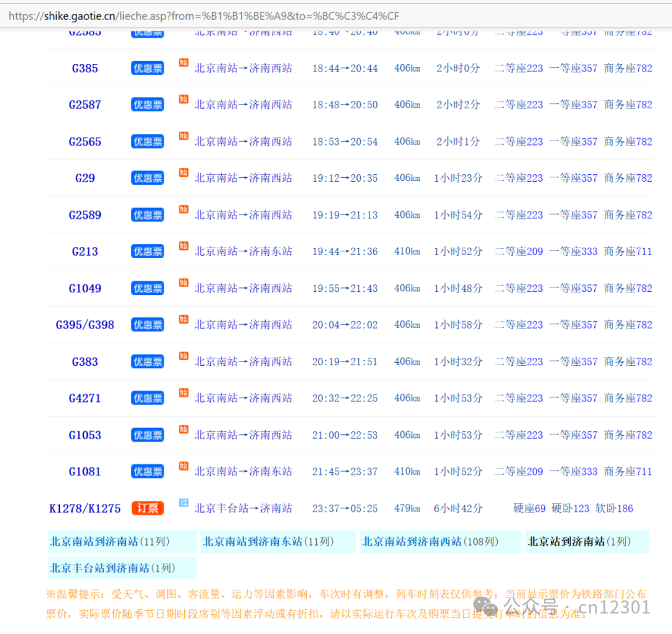
Task: Click origin-station 始 icon on G385 row
Action: pos(184,63)
